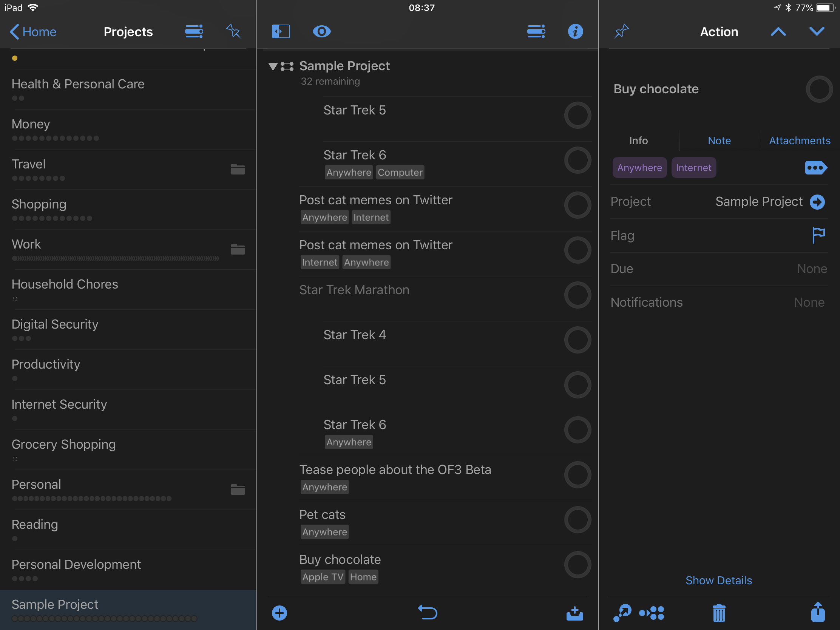Tap the share icon in inspector
Screen dimensions: 840x630
tap(818, 612)
